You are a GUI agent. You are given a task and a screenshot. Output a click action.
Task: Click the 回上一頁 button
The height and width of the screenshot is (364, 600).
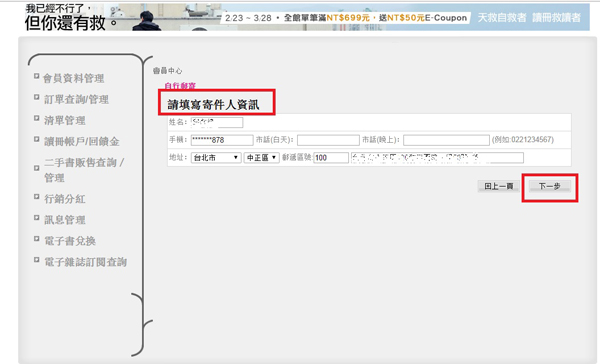tap(499, 186)
